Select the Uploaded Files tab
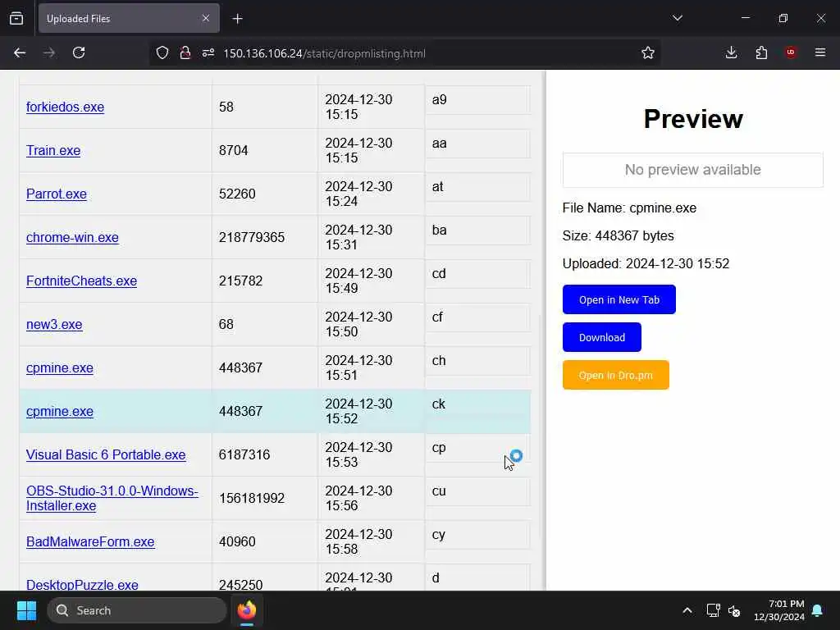This screenshot has width=840, height=630. click(129, 18)
